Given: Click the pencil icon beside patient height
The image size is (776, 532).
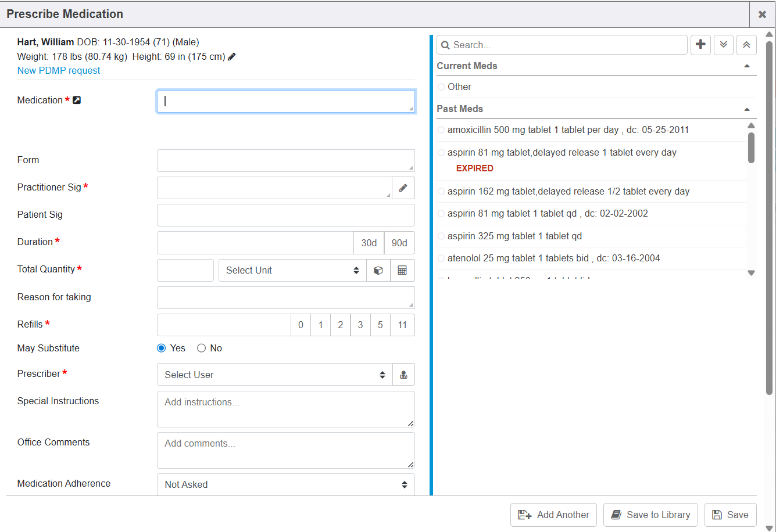Looking at the screenshot, I should click(x=232, y=57).
